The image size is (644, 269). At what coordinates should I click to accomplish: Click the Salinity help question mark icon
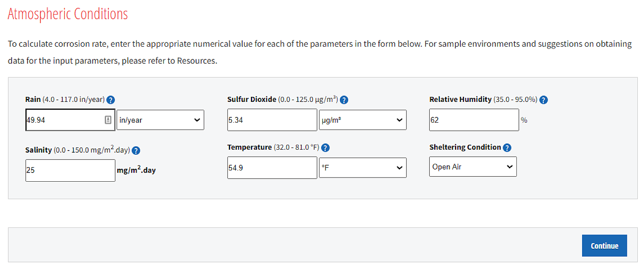(135, 151)
